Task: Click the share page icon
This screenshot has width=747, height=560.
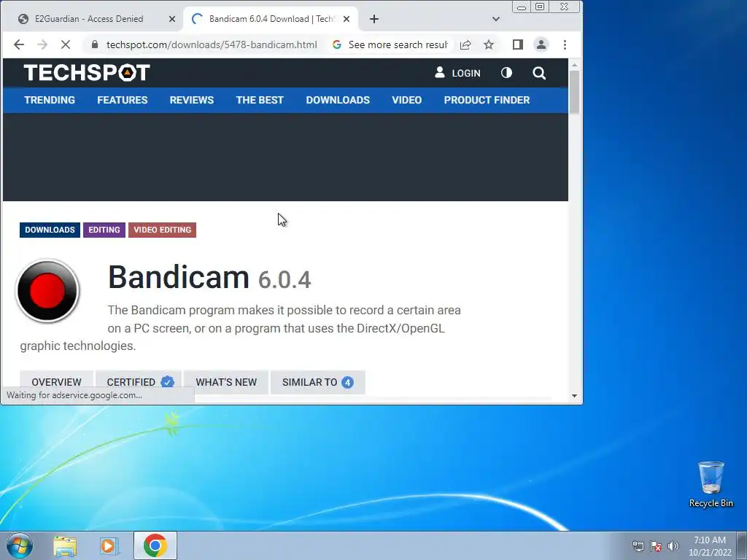Action: point(465,44)
